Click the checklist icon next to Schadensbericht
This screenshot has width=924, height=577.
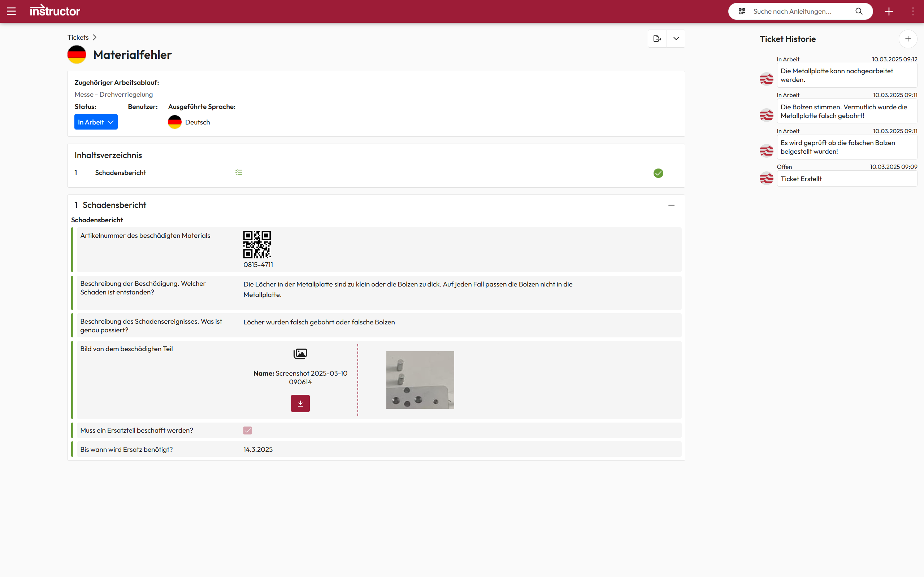(x=239, y=172)
